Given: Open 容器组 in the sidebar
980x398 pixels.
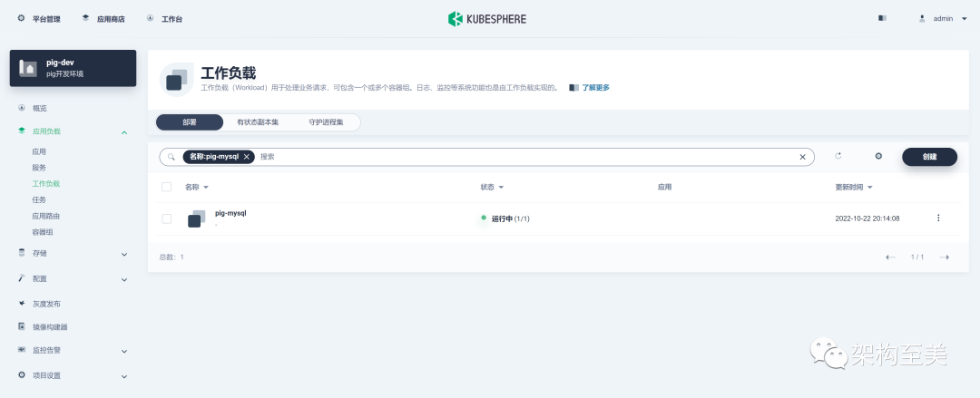Looking at the screenshot, I should pyautogui.click(x=43, y=232).
